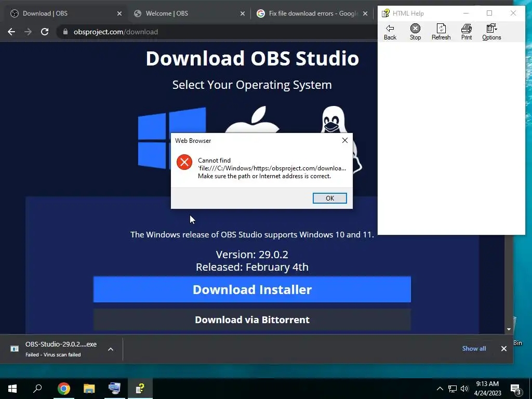
Task: Click Show all downloads link
Action: pyautogui.click(x=474, y=349)
